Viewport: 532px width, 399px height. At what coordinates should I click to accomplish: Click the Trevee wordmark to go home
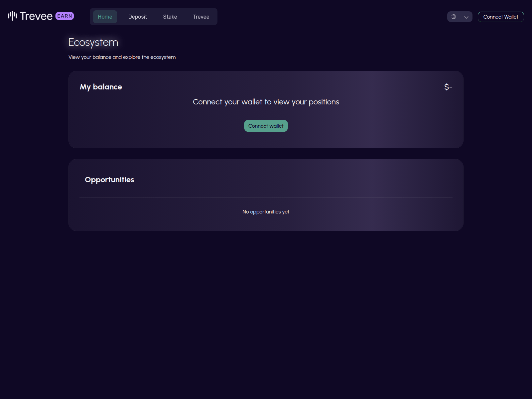point(37,16)
